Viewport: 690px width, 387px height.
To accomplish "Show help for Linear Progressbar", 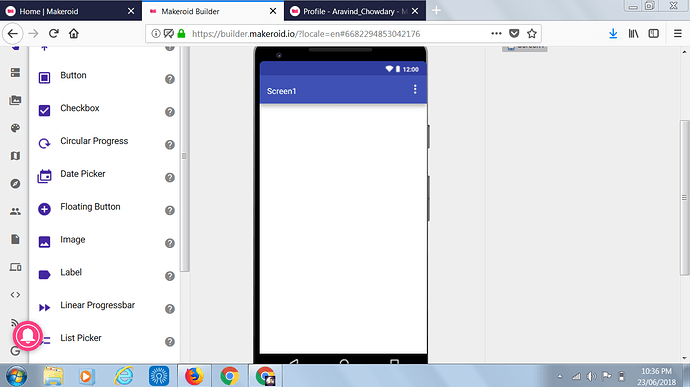I will pos(170,309).
